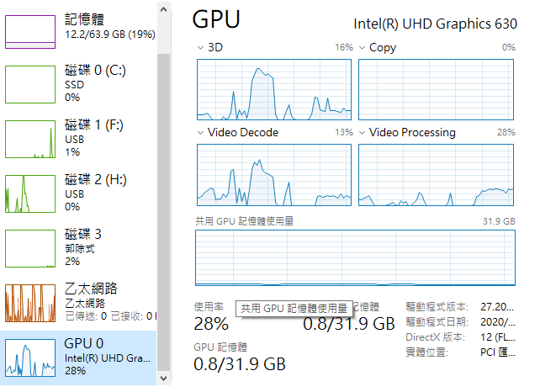The height and width of the screenshot is (392, 540).
Task: Click the 共用 GPU 記憶體使用量 graph area
Action: pos(356,257)
